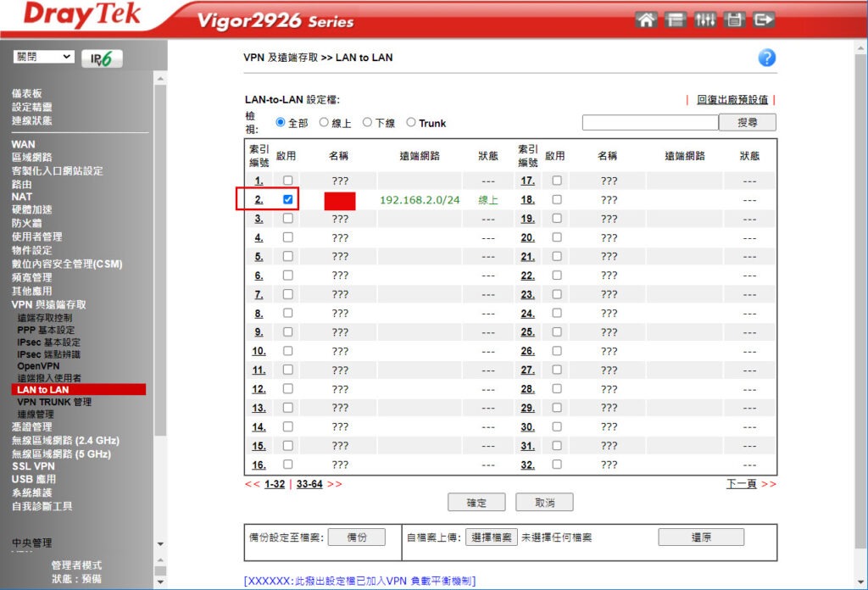This screenshot has width=868, height=590.
Task: Click the 回復出廠預設值 link
Action: [732, 100]
